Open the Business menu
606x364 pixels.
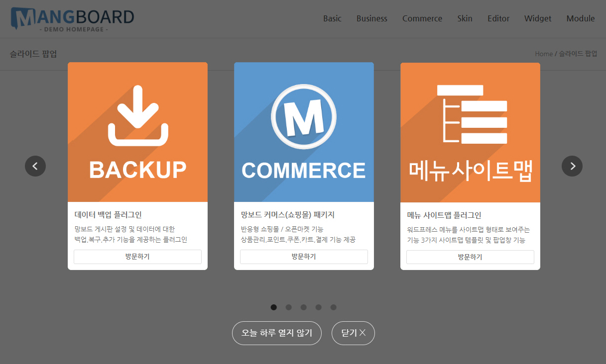[x=372, y=18]
